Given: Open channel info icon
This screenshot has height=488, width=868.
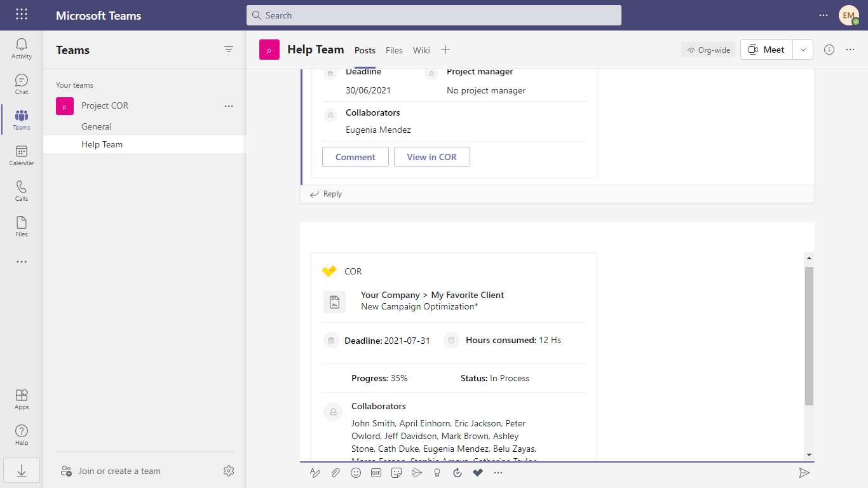Looking at the screenshot, I should 829,50.
